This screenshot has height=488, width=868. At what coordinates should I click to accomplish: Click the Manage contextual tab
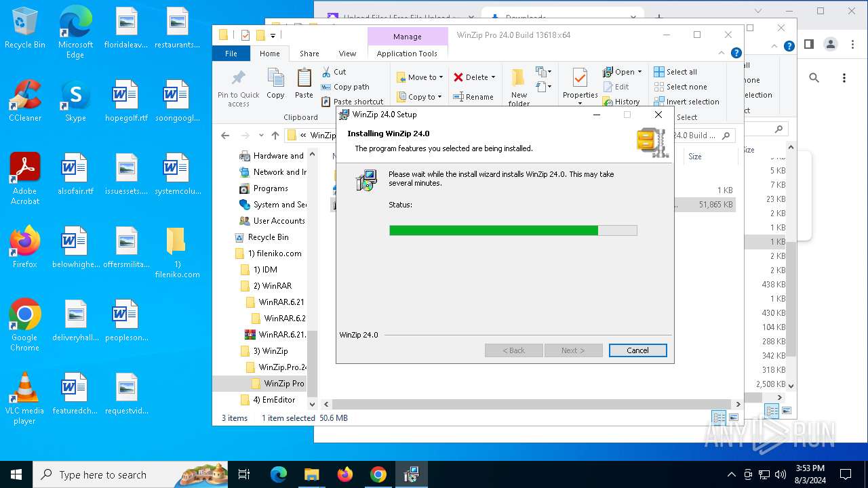407,37
